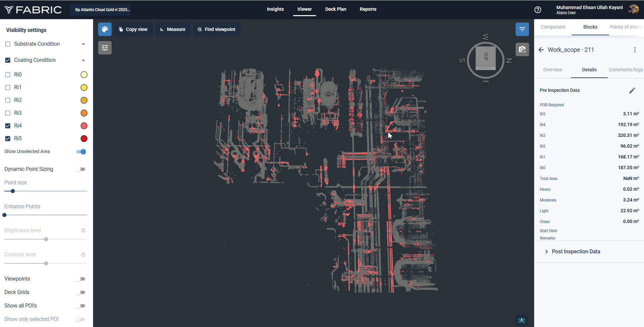This screenshot has width=644, height=327.
Task: Uncheck the Ri5 checkbox
Action: 8,139
